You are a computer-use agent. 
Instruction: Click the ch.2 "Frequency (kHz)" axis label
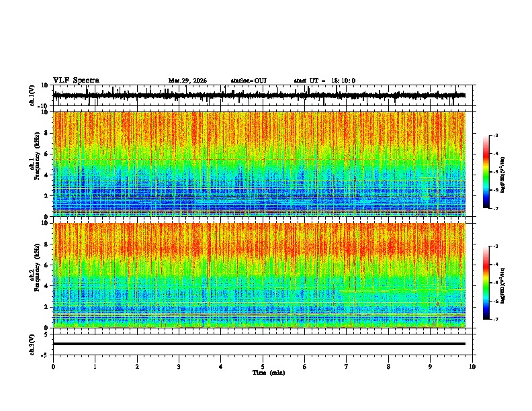click(37, 267)
